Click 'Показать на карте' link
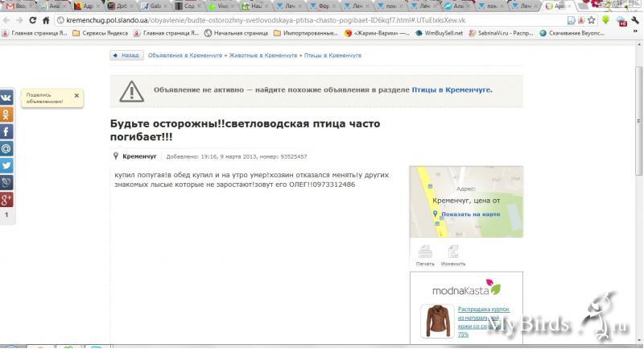 coord(470,214)
